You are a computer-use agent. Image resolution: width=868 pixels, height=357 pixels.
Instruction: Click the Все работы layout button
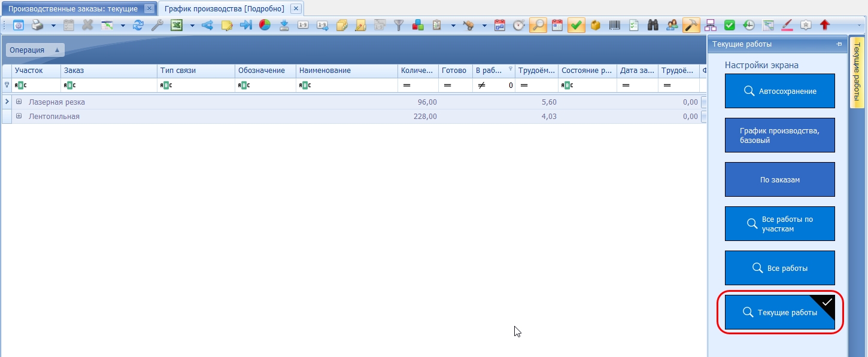tap(779, 268)
